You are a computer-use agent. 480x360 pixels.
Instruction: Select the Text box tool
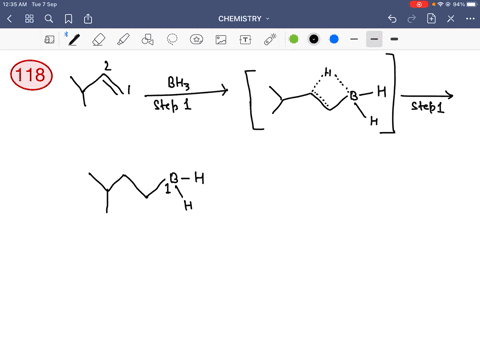click(x=245, y=40)
